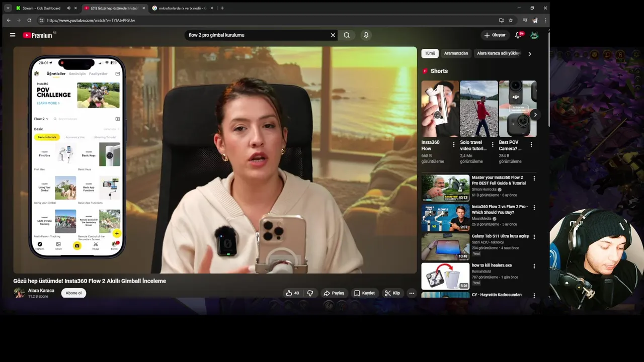This screenshot has width=644, height=362.
Task: Subscribe with the Abone ol button
Action: (73, 293)
